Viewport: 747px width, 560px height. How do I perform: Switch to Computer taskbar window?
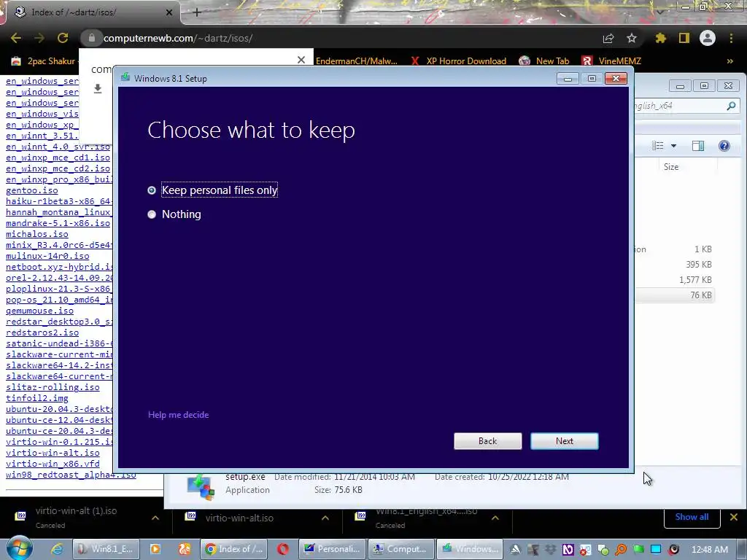[401, 549]
